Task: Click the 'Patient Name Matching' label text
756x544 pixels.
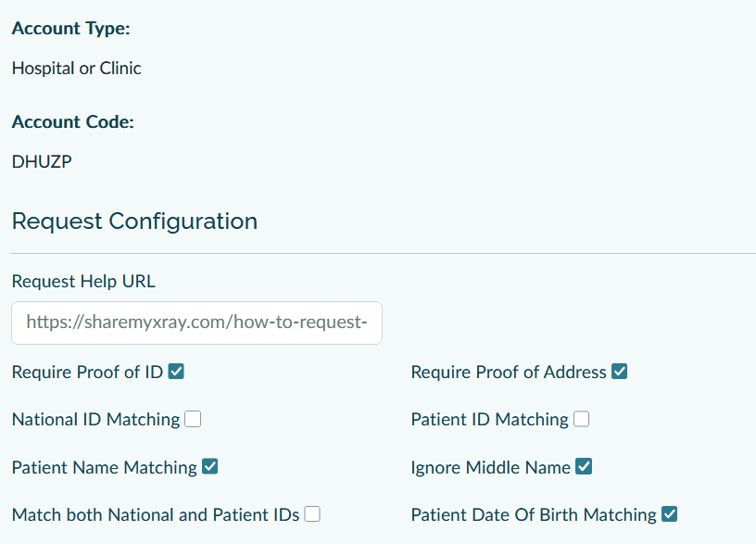Action: 104,468
